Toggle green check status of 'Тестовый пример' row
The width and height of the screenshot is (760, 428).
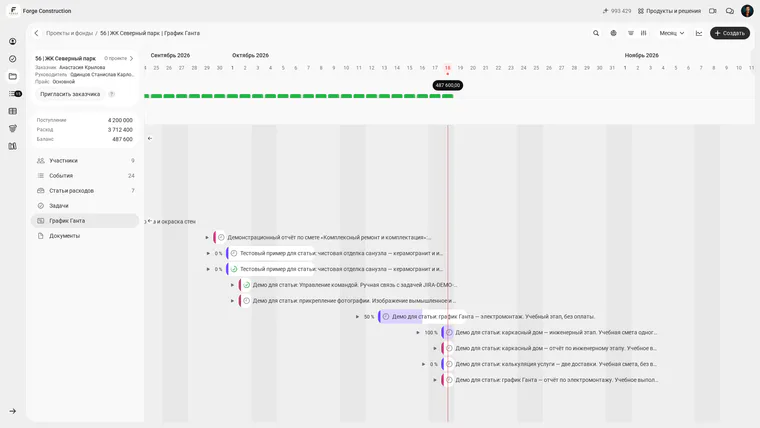pyautogui.click(x=234, y=269)
